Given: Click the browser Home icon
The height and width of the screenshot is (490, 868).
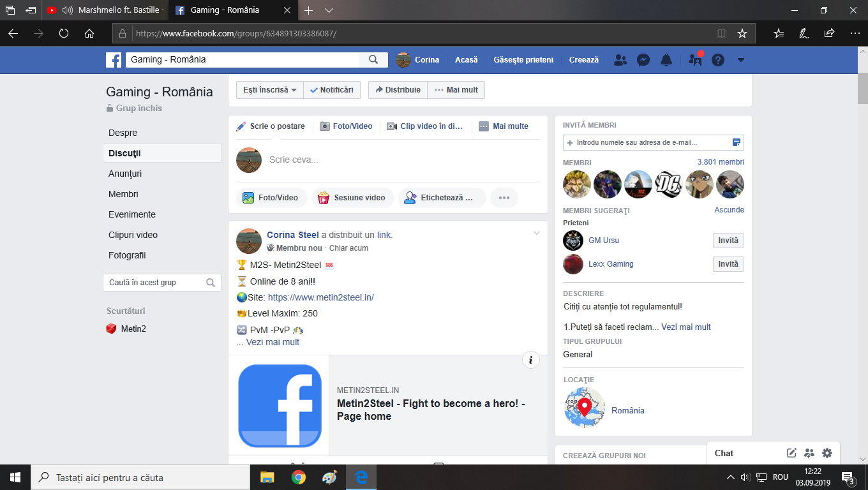Looking at the screenshot, I should (x=89, y=33).
